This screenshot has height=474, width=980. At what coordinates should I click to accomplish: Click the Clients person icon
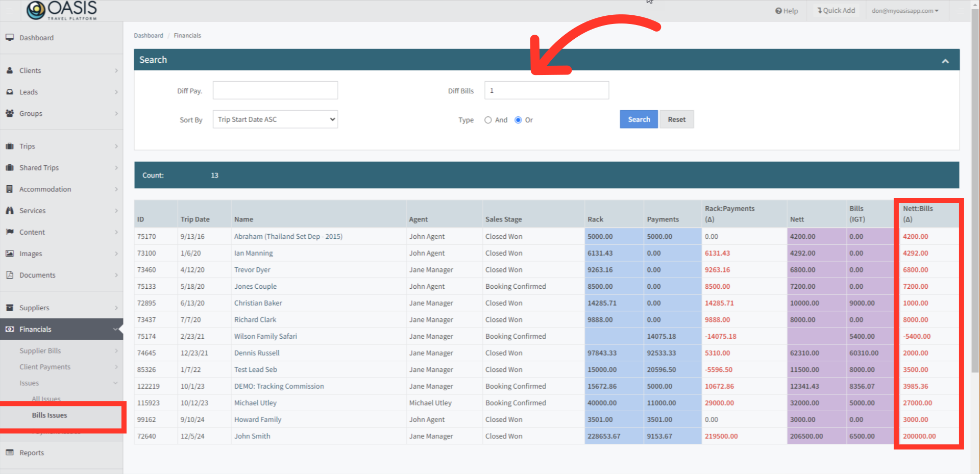(10, 70)
